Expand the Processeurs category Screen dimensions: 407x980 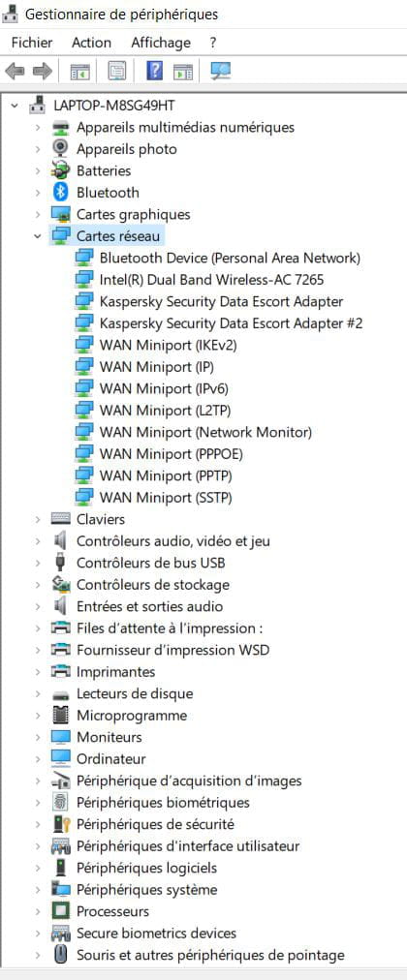(x=38, y=911)
